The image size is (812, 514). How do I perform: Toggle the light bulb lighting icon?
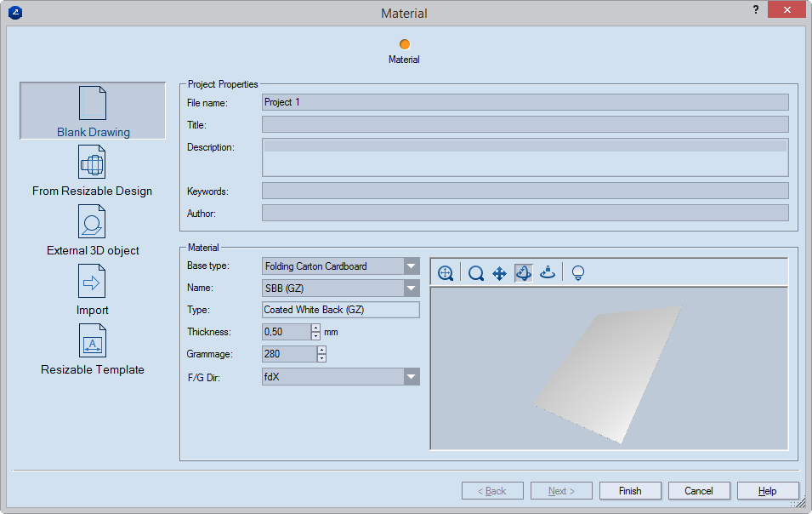click(x=578, y=273)
